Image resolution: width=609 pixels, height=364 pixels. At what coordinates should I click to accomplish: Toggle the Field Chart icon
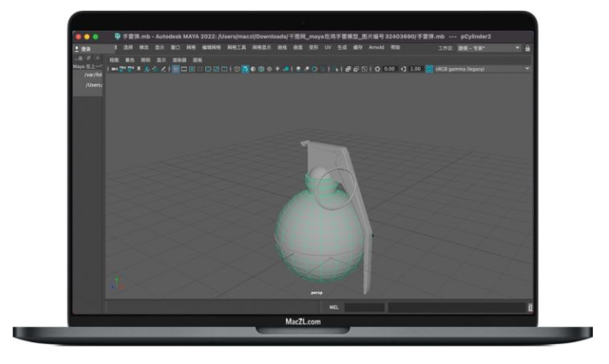pyautogui.click(x=208, y=69)
